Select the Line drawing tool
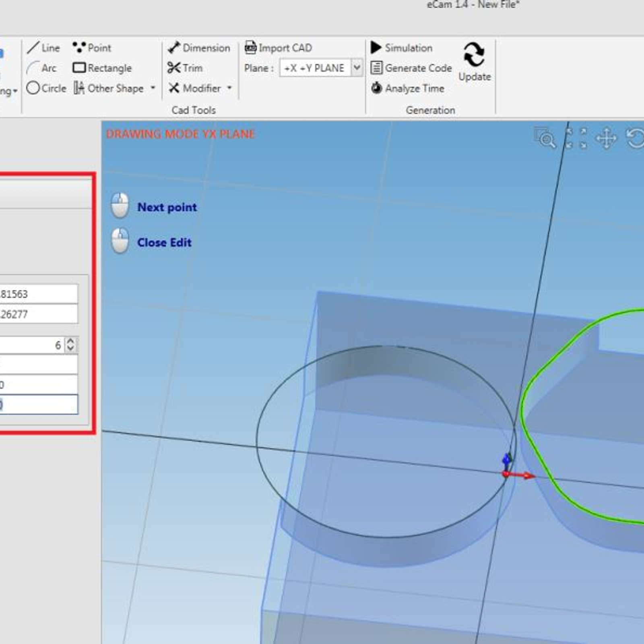The width and height of the screenshot is (644, 644). (43, 48)
